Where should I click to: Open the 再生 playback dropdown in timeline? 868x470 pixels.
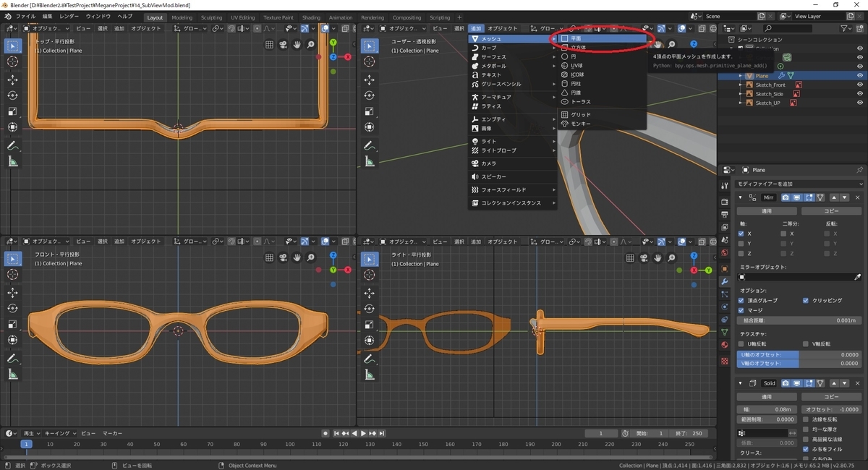[31, 433]
